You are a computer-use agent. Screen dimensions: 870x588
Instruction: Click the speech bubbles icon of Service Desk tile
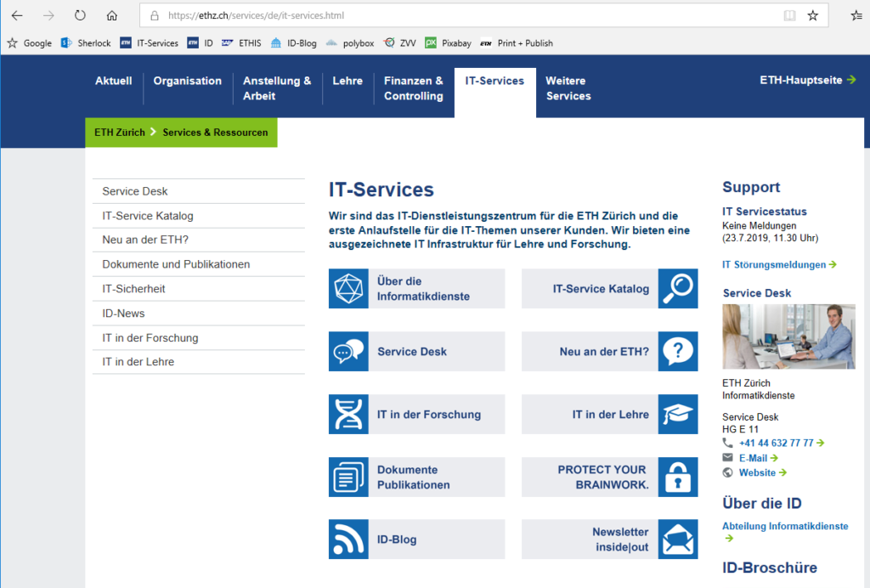pyautogui.click(x=348, y=351)
